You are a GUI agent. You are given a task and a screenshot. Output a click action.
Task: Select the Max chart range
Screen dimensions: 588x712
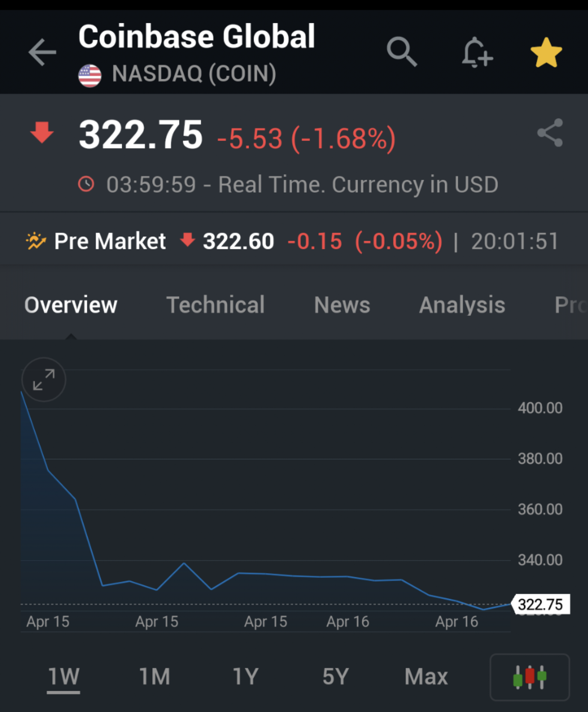[426, 676]
